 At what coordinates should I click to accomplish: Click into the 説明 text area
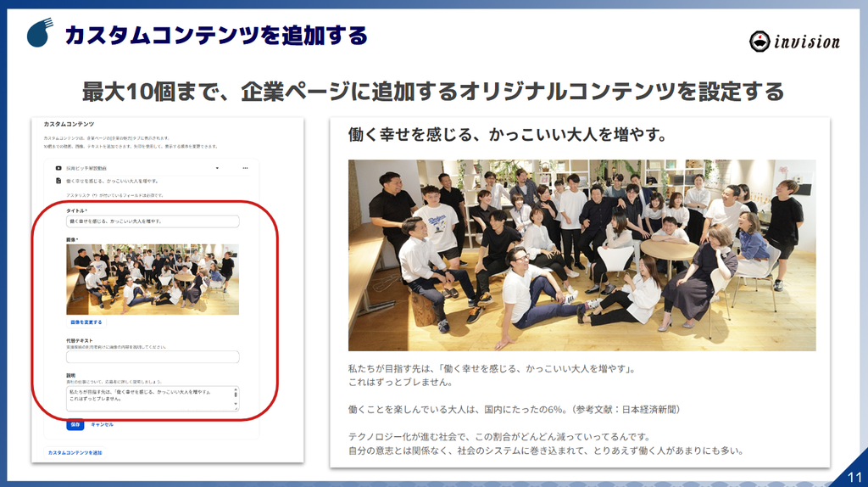click(x=153, y=399)
